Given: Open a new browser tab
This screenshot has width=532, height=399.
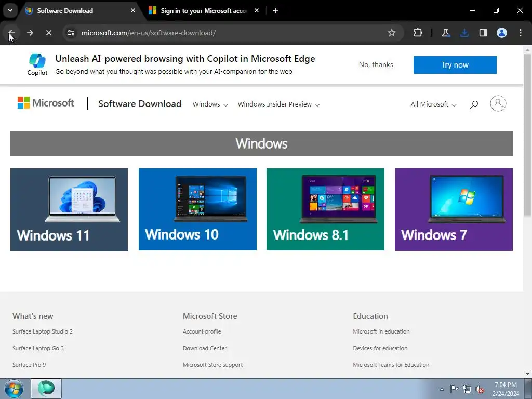Looking at the screenshot, I should coord(275,10).
